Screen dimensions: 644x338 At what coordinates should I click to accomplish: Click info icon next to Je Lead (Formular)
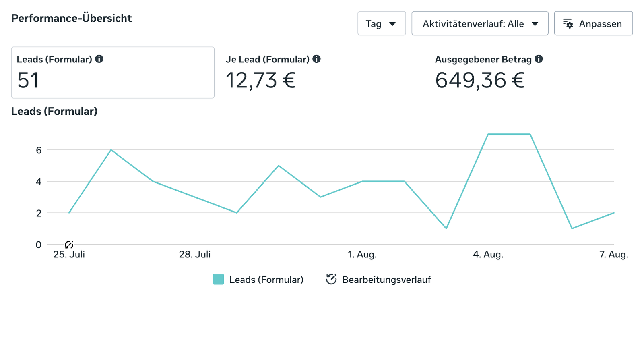tap(317, 59)
